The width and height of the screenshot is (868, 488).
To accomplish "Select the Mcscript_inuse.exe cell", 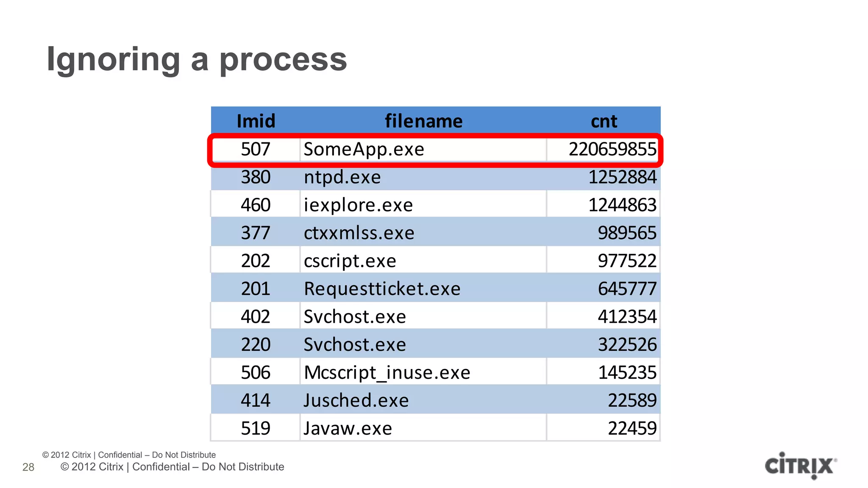I will coord(387,373).
